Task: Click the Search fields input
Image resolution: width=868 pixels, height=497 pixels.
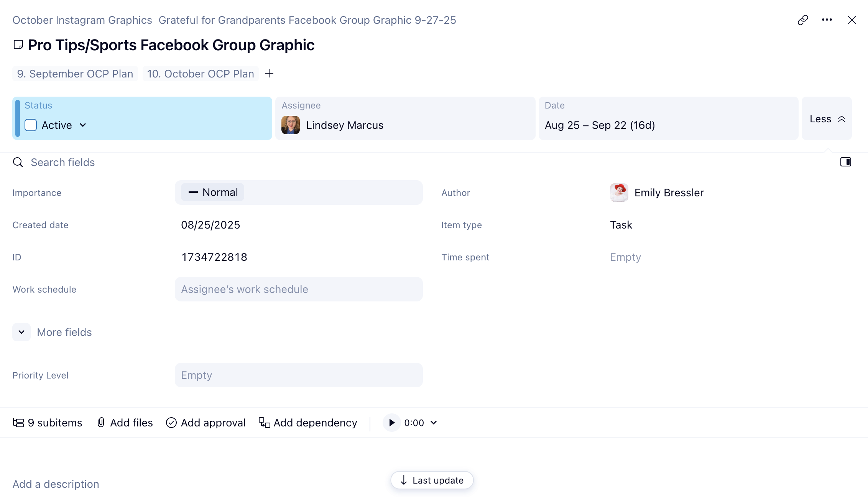Action: pyautogui.click(x=63, y=162)
